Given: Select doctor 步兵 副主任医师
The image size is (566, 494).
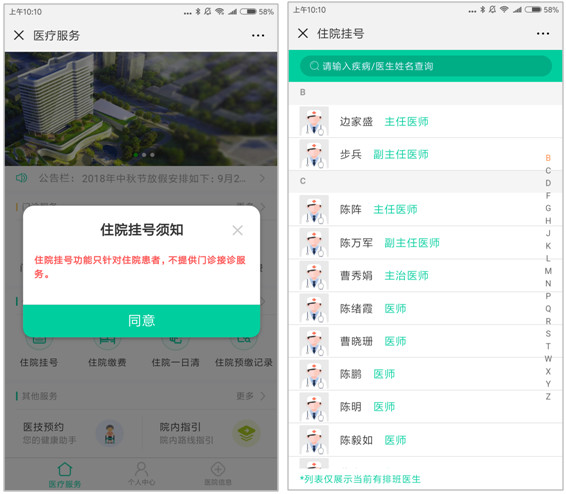Looking at the screenshot, I should click(425, 154).
